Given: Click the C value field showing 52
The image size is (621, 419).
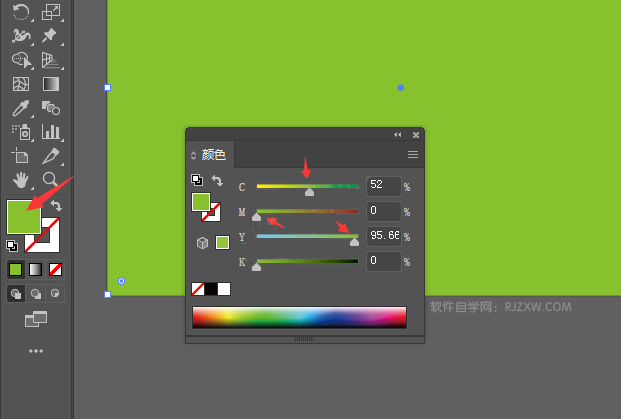Looking at the screenshot, I should (x=384, y=186).
